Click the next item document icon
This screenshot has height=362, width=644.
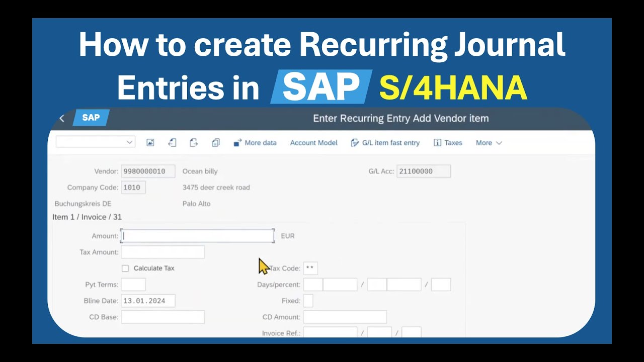[x=194, y=143]
